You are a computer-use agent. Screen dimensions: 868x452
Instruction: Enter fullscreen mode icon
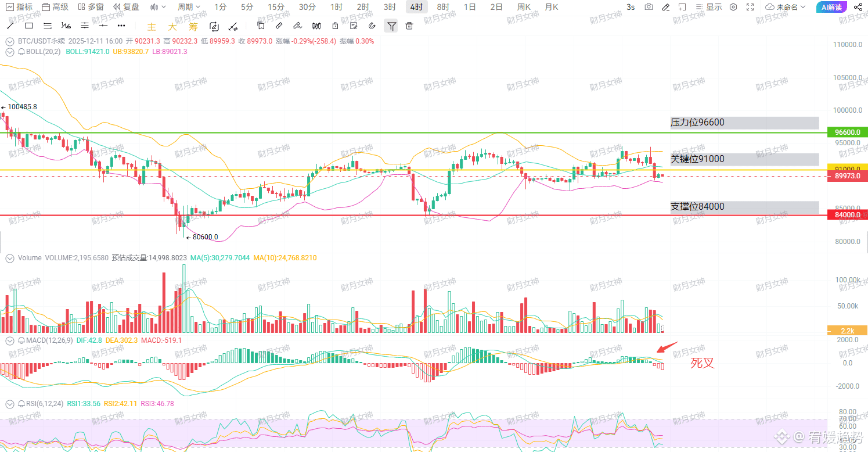click(750, 7)
